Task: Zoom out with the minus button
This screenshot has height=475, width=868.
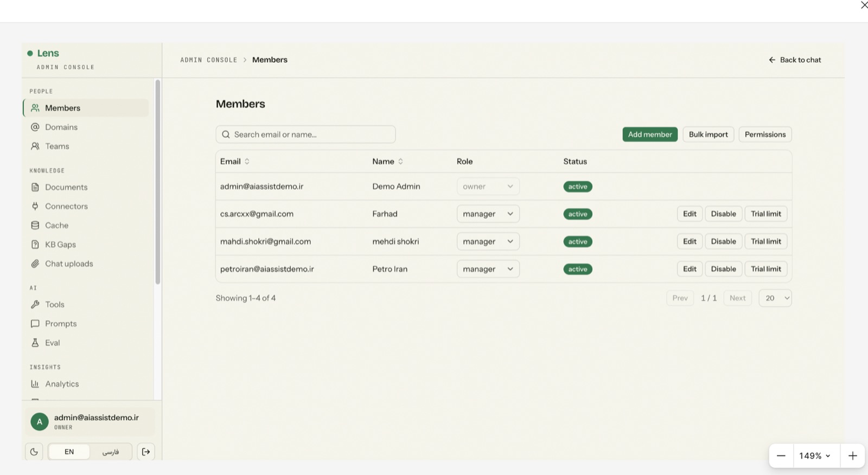Action: pos(781,456)
